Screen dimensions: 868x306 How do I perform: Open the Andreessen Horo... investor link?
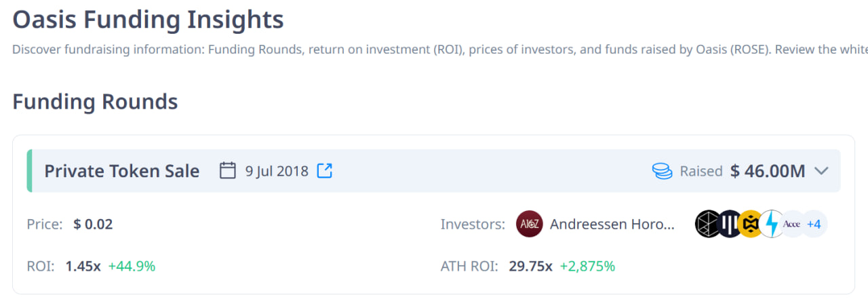[x=612, y=224]
